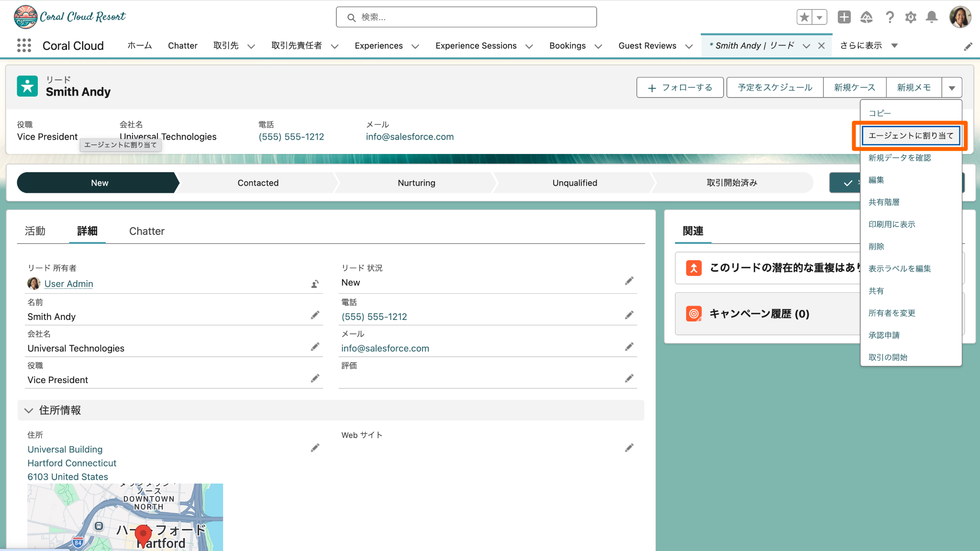Click the favorites star icon
Screen dimensions: 980x551
(805, 17)
